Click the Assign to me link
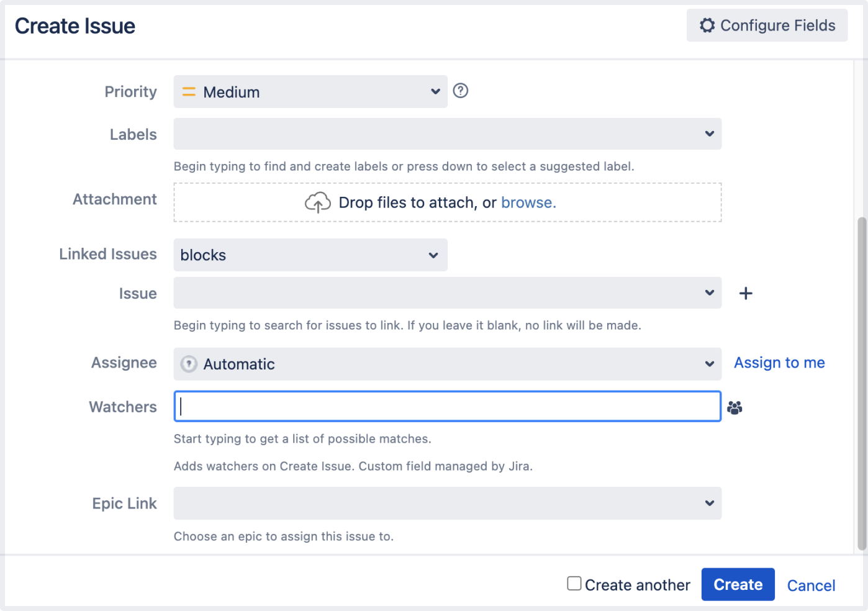The image size is (868, 611). 779,363
